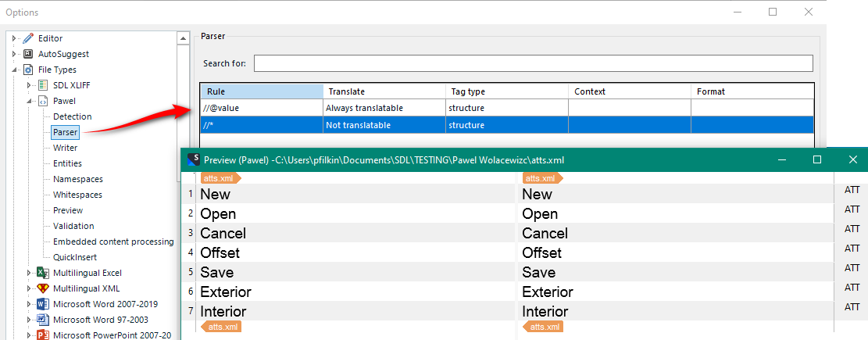This screenshot has width=868, height=340.
Task: Click the Microsoft Word 2007-2019 icon
Action: point(43,304)
